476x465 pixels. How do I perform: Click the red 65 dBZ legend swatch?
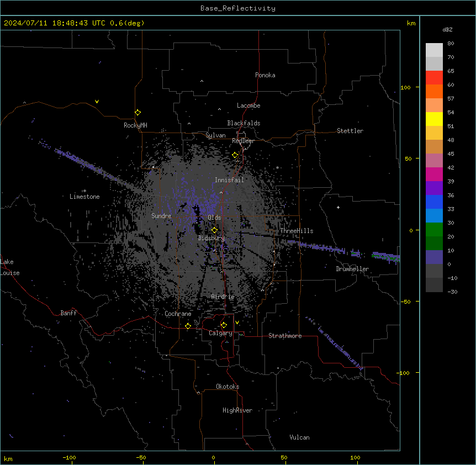[x=434, y=78]
